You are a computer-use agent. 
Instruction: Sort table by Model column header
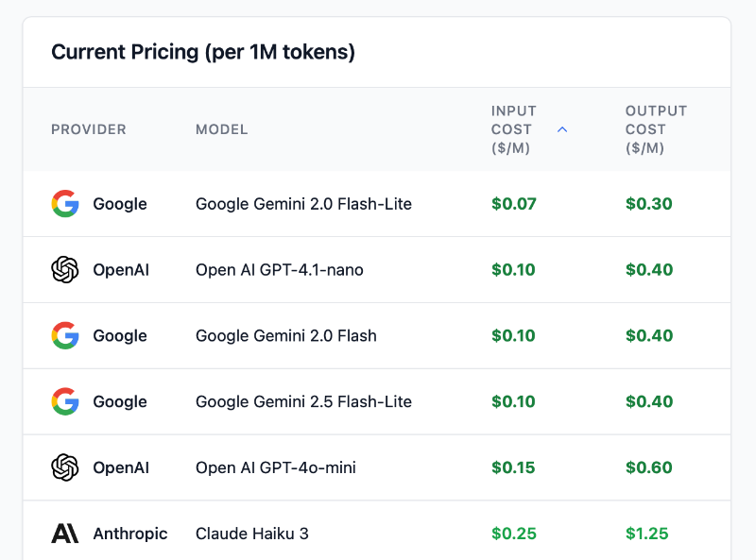click(x=222, y=129)
